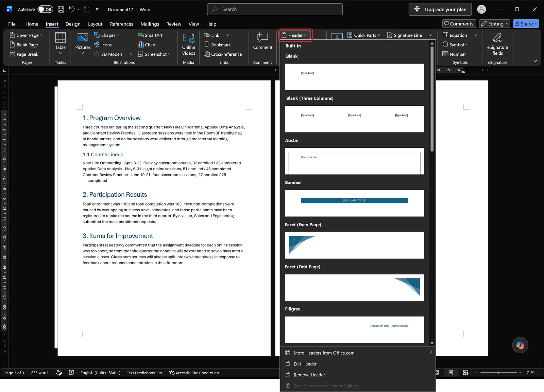
Task: Insert a SmartArt graphic
Action: point(150,35)
